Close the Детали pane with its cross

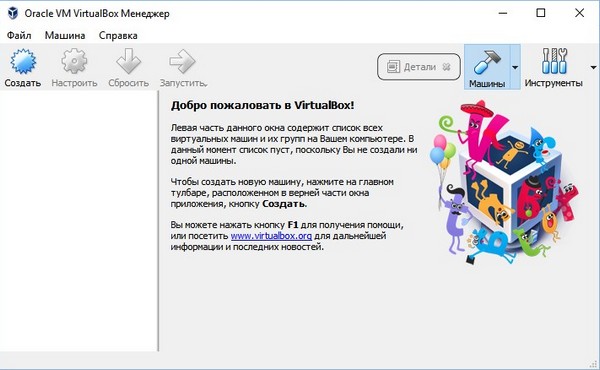pyautogui.click(x=446, y=67)
